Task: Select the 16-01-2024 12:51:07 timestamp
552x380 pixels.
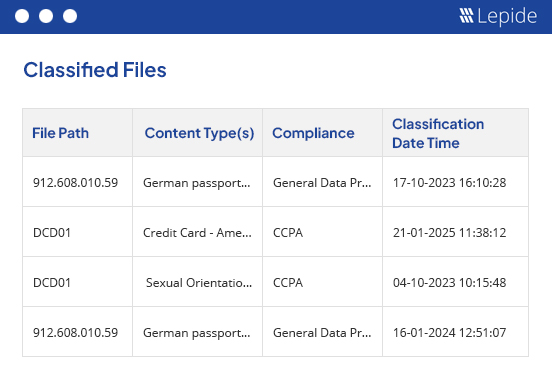Action: tap(450, 332)
